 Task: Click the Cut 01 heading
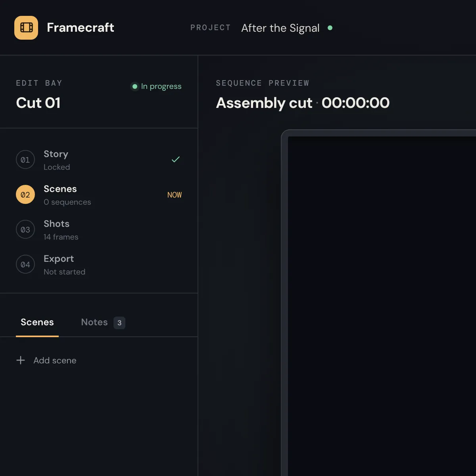tap(38, 103)
